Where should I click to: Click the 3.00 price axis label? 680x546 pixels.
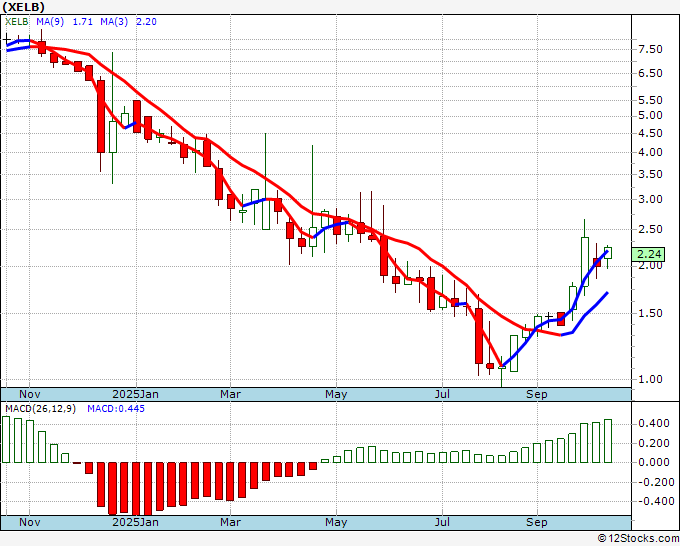650,199
